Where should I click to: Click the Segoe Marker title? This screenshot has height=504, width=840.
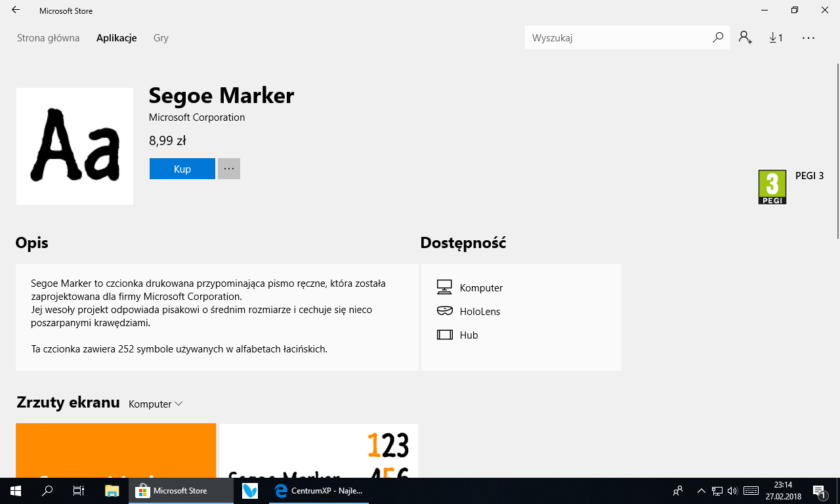[x=221, y=95]
